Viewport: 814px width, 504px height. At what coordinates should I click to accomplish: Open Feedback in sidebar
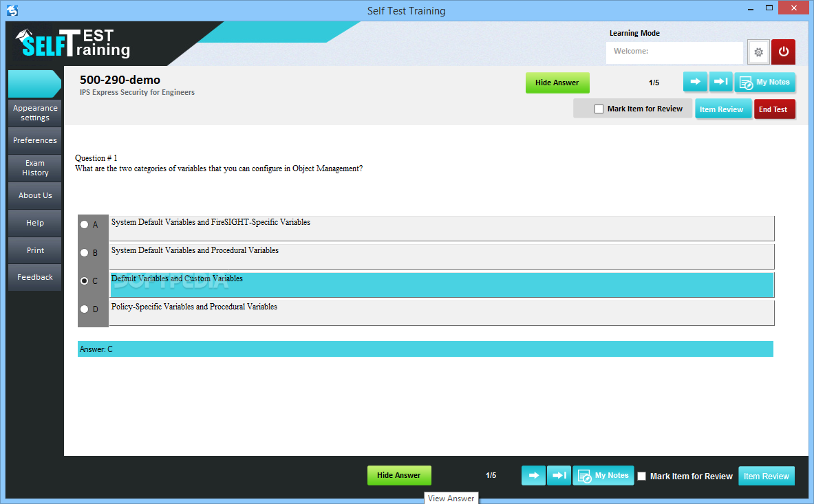[x=35, y=277]
